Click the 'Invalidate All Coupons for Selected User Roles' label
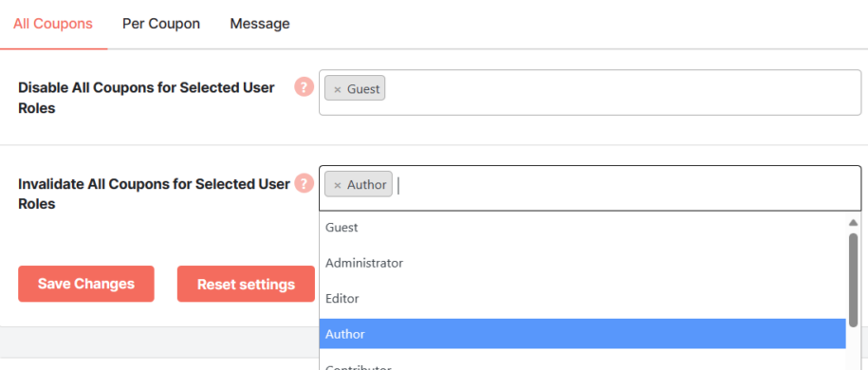The image size is (868, 370). [x=154, y=194]
